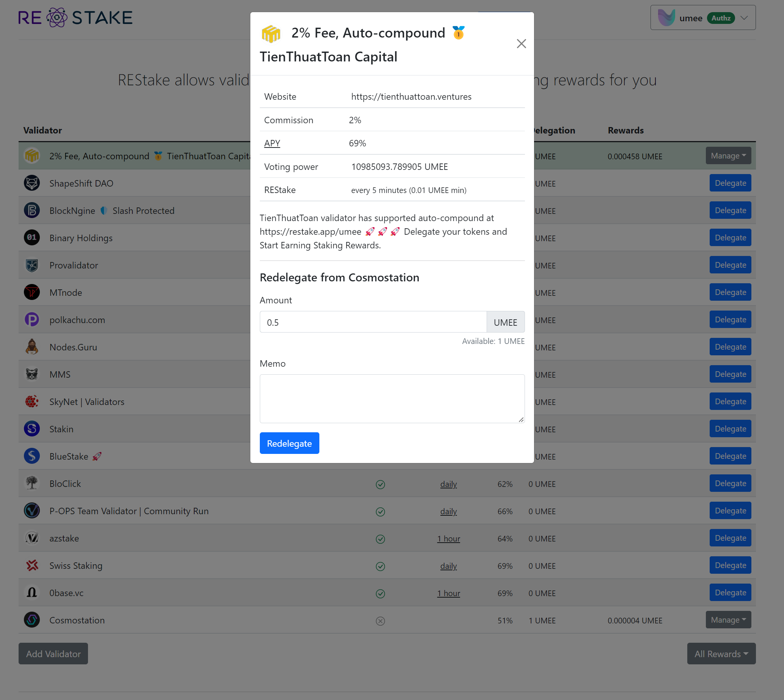This screenshot has width=784, height=700.
Task: Click the Cosmostation REStake disabled X indicator
Action: 380,621
